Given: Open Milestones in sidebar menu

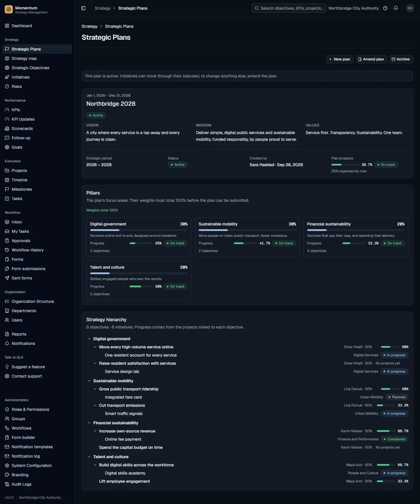Looking at the screenshot, I should pos(37,189).
